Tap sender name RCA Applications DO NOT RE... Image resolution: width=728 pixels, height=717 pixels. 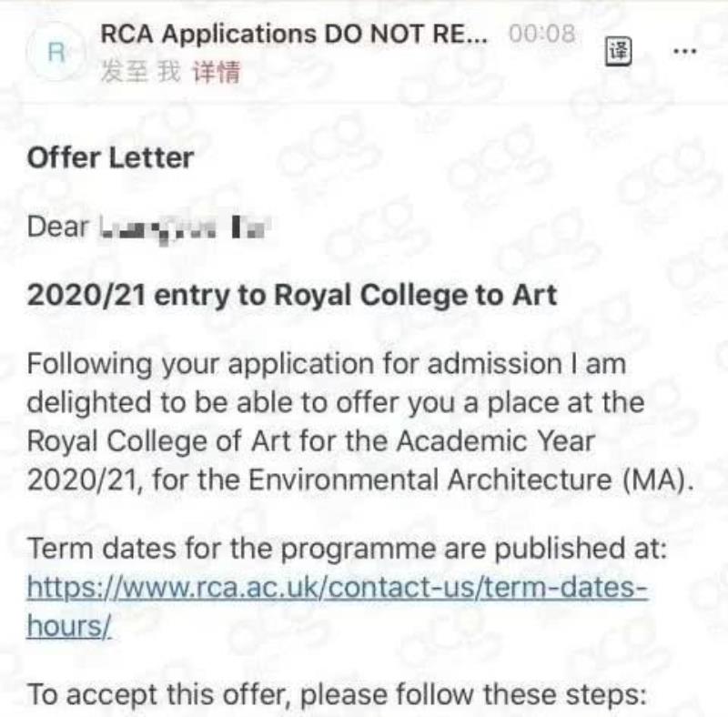(293, 35)
